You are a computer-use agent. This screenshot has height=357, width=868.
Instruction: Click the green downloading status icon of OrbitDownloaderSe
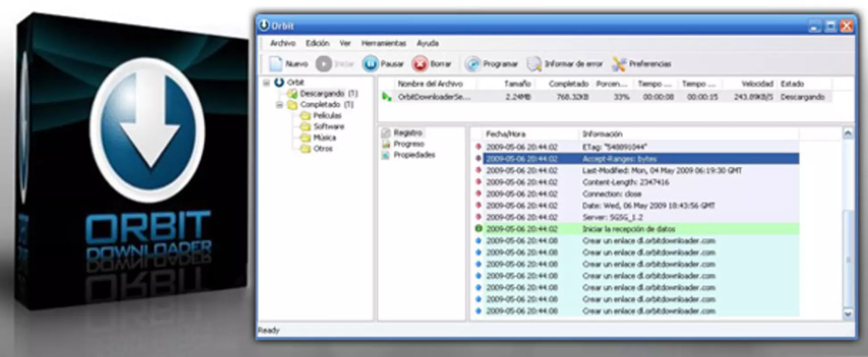[387, 96]
